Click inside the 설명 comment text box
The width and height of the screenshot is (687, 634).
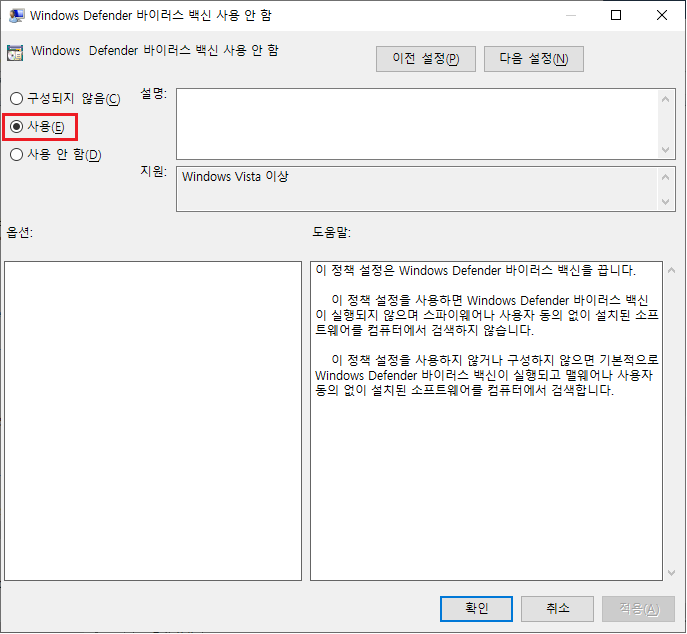[x=416, y=124]
